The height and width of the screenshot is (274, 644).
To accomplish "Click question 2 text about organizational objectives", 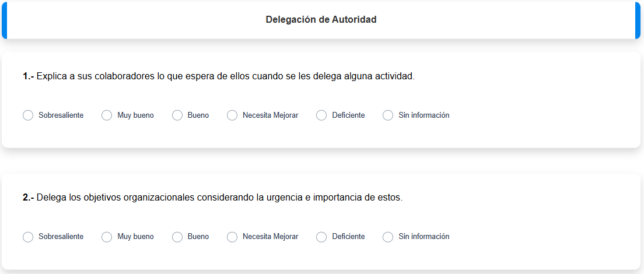I will point(213,198).
